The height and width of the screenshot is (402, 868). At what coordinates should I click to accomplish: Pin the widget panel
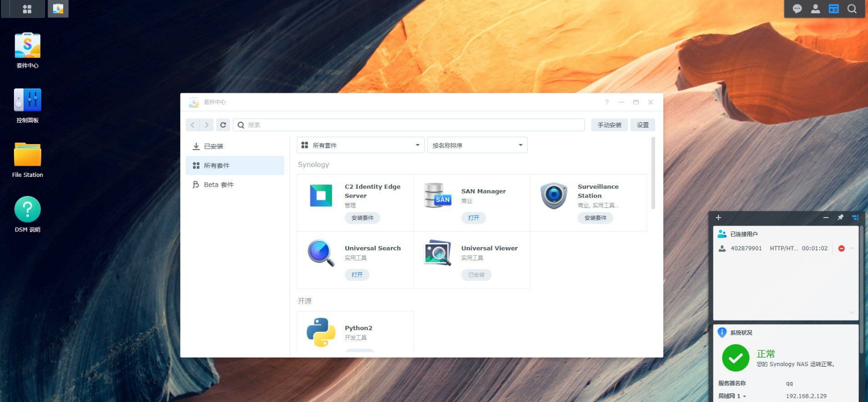point(841,218)
